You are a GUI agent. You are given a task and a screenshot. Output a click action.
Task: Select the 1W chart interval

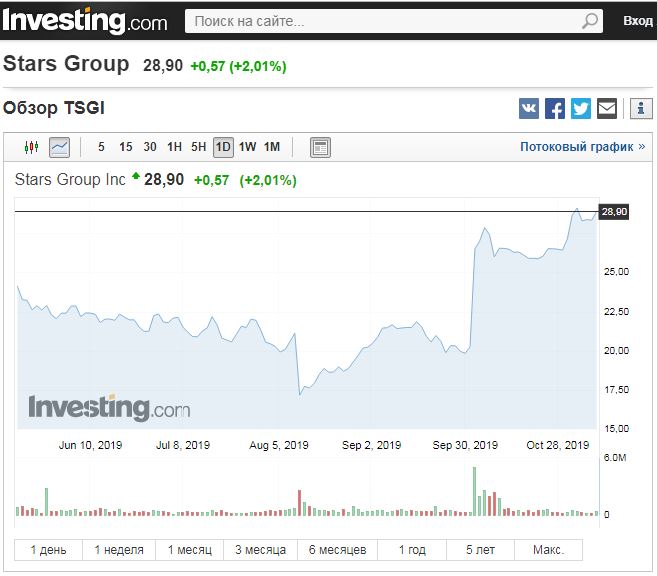pyautogui.click(x=247, y=147)
